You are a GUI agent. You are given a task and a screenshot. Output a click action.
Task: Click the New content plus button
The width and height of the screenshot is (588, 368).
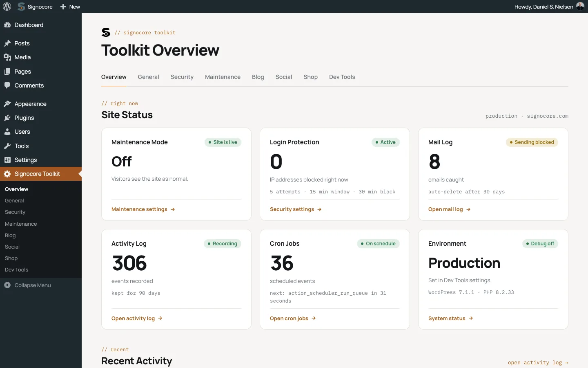70,7
